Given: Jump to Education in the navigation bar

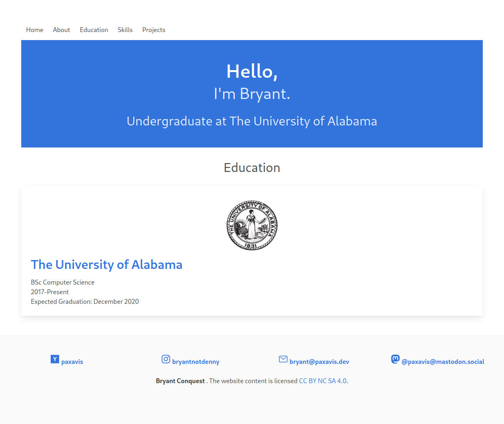Looking at the screenshot, I should 94,30.
